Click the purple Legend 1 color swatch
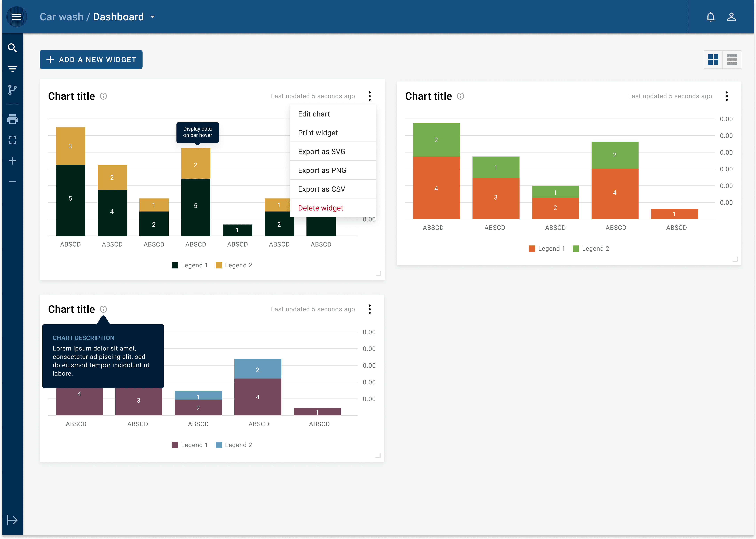 [x=175, y=445]
